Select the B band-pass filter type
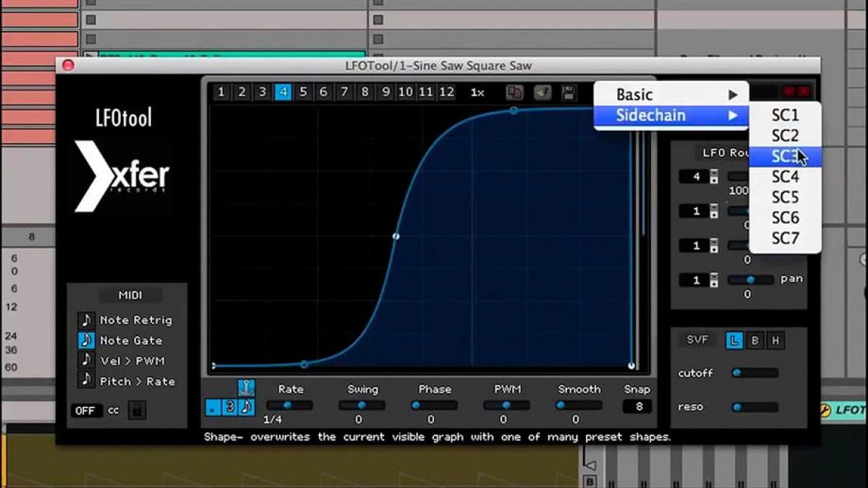The width and height of the screenshot is (868, 488). (755, 341)
